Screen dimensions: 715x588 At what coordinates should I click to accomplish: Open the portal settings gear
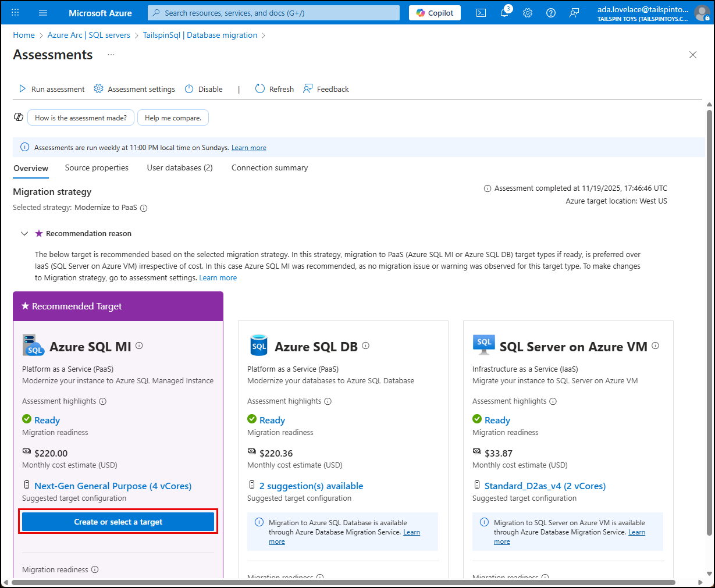tap(527, 12)
